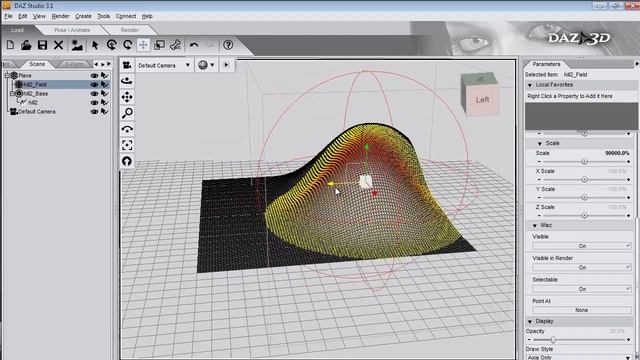Open the Selectable On dropdown
This screenshot has width=640, height=360.
[x=582, y=289]
